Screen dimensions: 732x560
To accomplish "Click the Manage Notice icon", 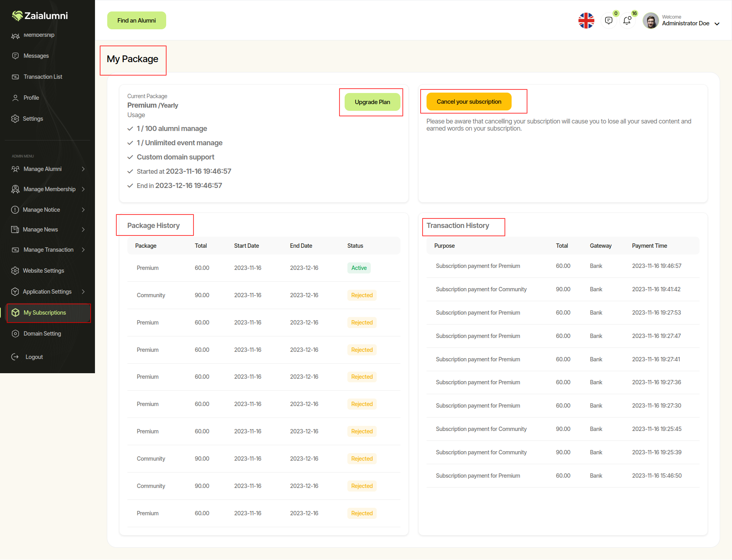I will (15, 210).
